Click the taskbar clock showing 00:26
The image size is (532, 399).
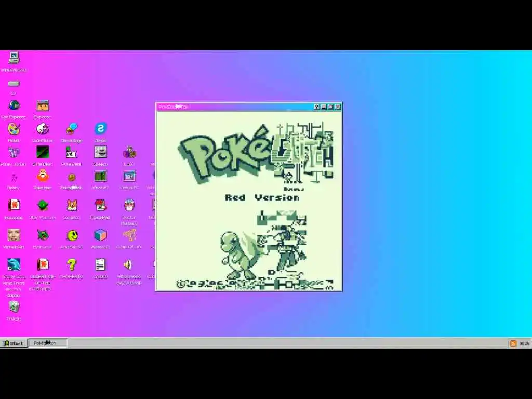524,343
